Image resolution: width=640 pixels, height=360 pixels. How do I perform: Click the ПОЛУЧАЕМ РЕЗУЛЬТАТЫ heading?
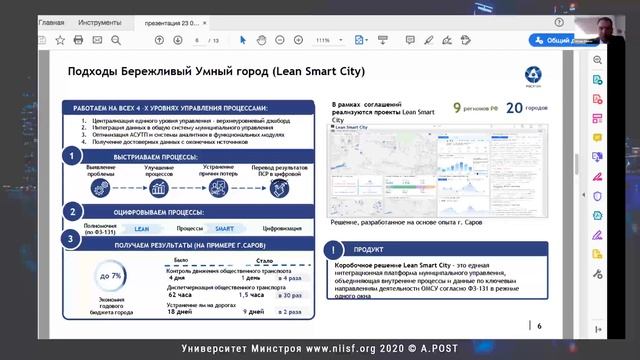click(190, 245)
